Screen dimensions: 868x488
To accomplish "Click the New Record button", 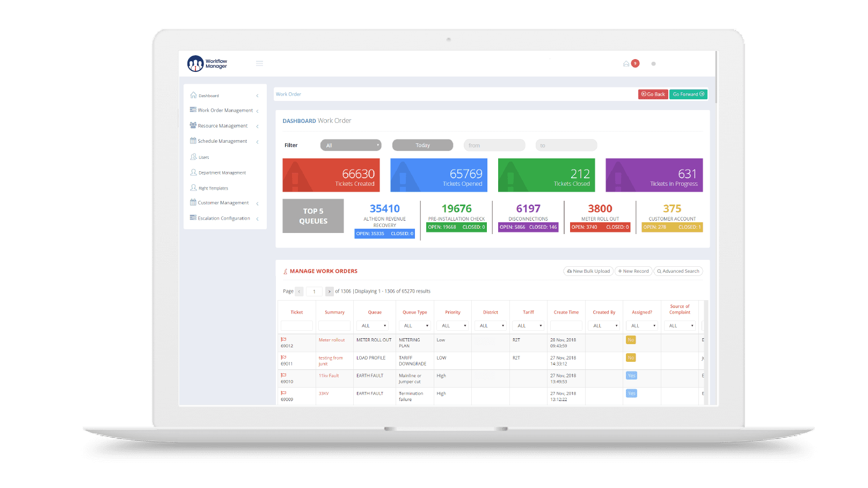I will click(x=633, y=271).
